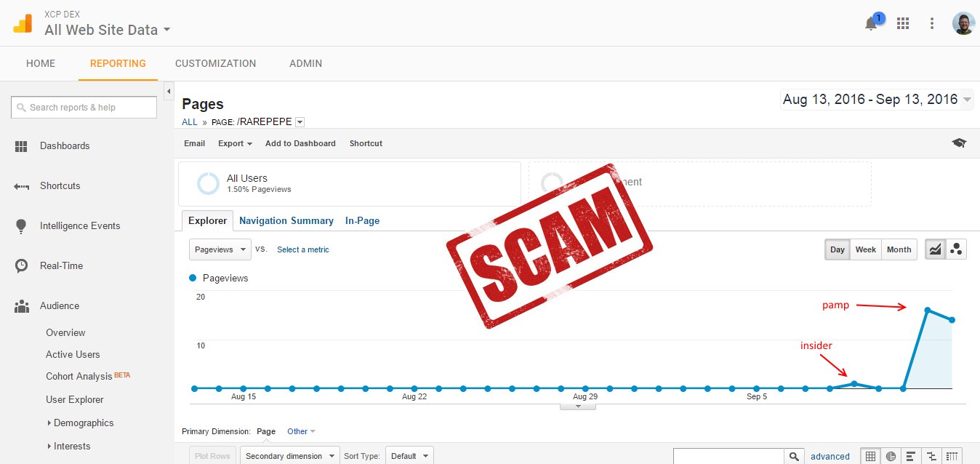The width and height of the screenshot is (980, 464).
Task: Open the CUSTOMIZATION tab
Action: (216, 63)
